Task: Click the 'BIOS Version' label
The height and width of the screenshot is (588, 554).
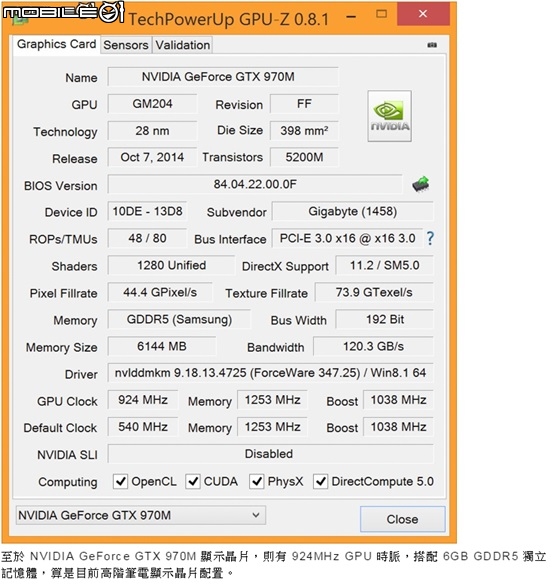Action: (60, 186)
